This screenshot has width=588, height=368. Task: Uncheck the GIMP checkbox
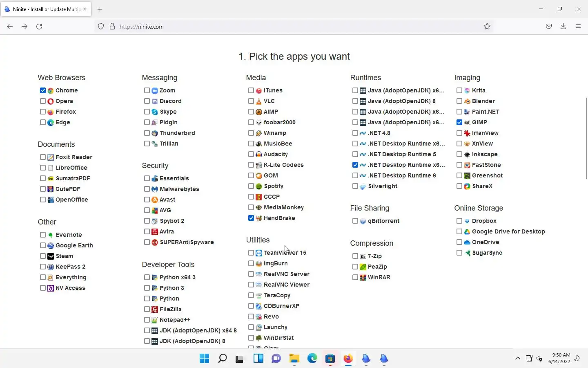(459, 122)
